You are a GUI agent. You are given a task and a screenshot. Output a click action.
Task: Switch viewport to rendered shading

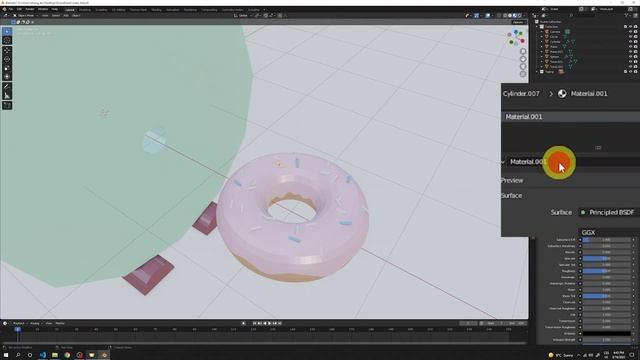pyautogui.click(x=520, y=16)
